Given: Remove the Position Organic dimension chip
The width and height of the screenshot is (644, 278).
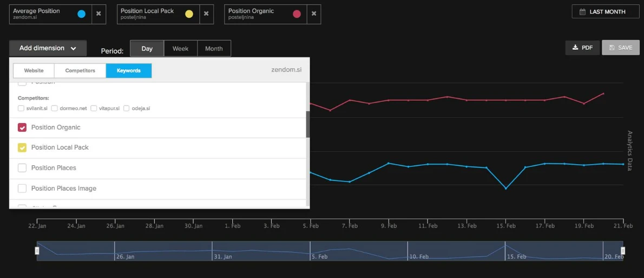Looking at the screenshot, I should pos(313,14).
